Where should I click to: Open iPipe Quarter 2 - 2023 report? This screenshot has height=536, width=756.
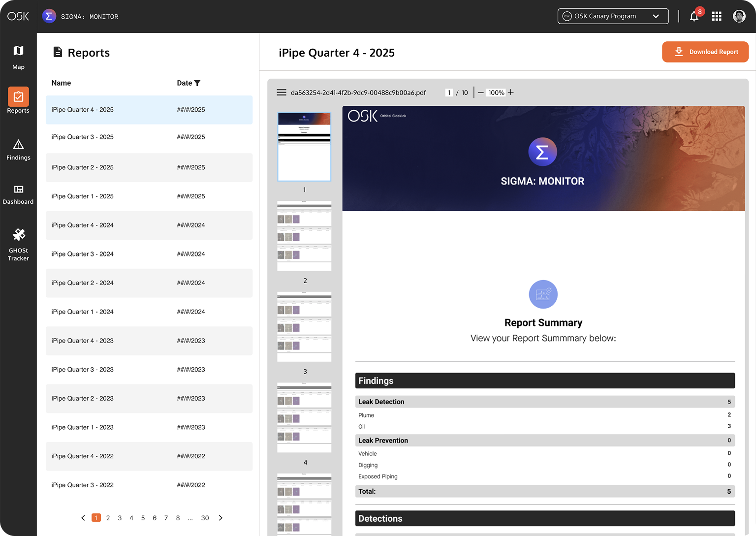(x=149, y=398)
